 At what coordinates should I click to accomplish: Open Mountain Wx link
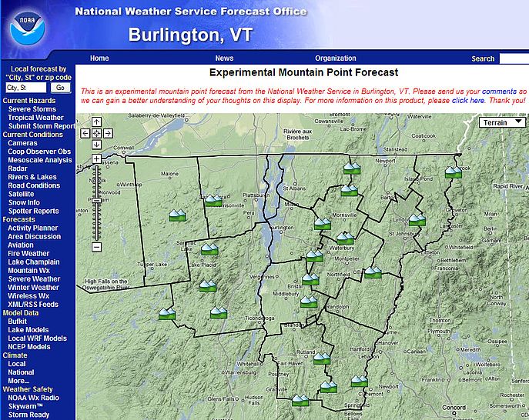tap(28, 270)
